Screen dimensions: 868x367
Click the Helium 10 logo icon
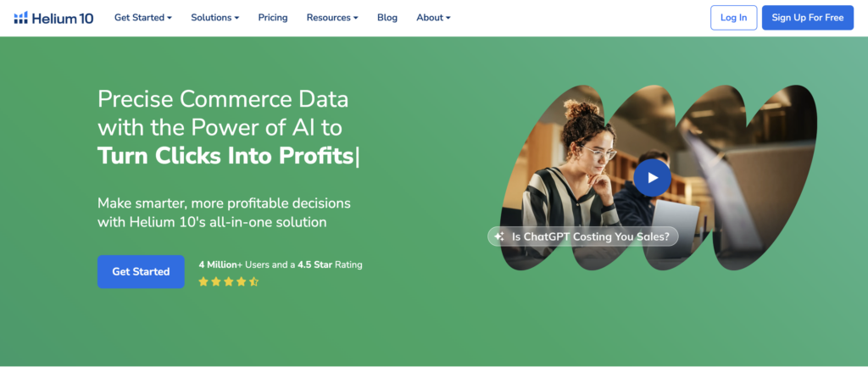(21, 18)
